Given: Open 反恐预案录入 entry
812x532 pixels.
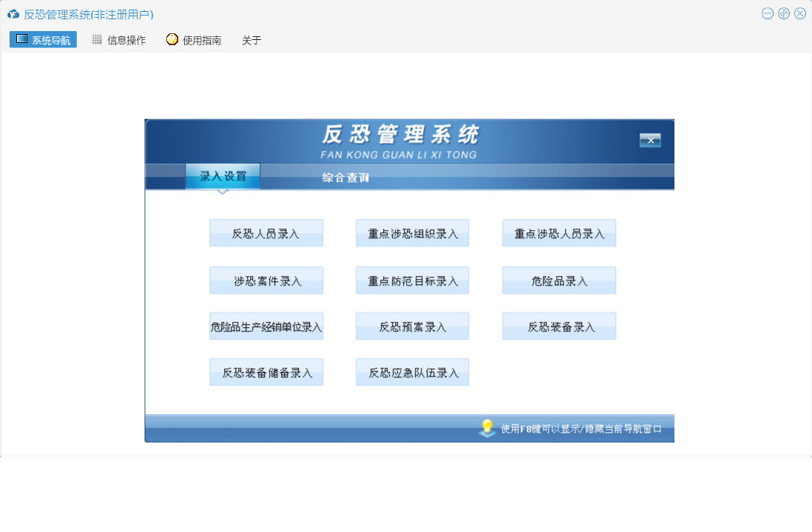Looking at the screenshot, I should click(x=413, y=327).
